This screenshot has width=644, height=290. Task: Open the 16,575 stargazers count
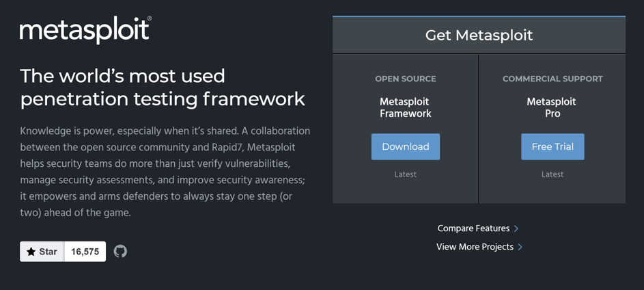(85, 251)
